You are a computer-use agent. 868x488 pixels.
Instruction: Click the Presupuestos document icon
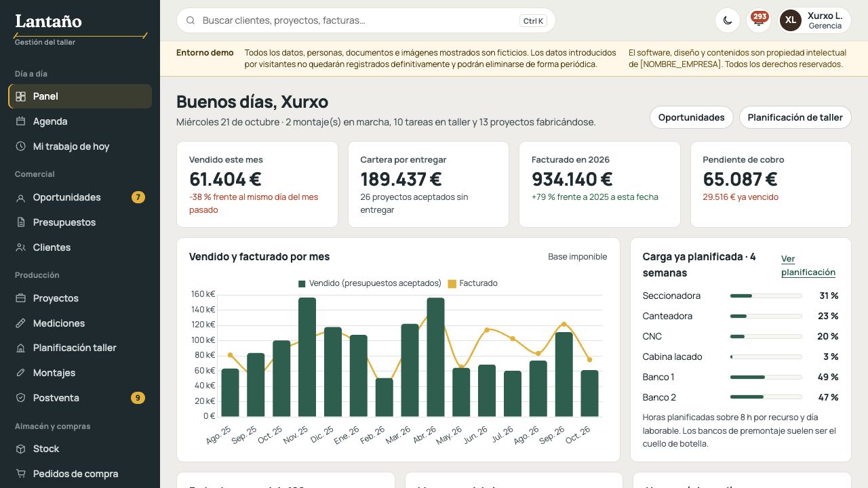click(20, 222)
